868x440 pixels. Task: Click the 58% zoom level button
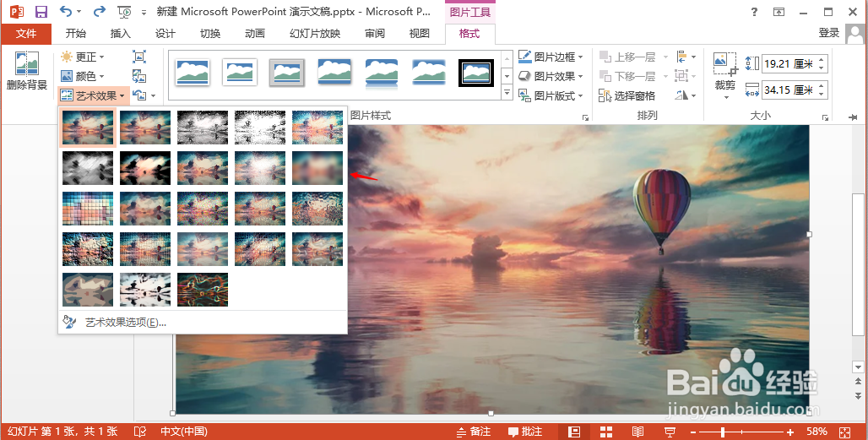pos(817,432)
